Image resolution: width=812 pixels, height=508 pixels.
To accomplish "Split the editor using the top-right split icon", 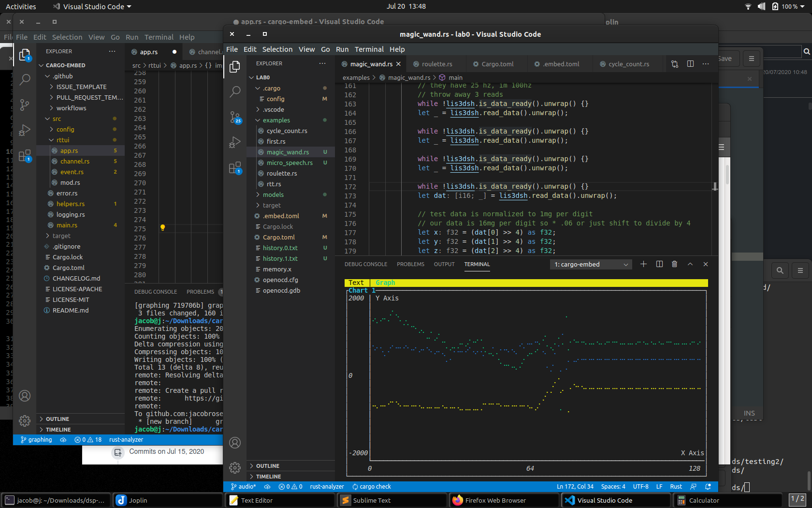I will pyautogui.click(x=690, y=63).
